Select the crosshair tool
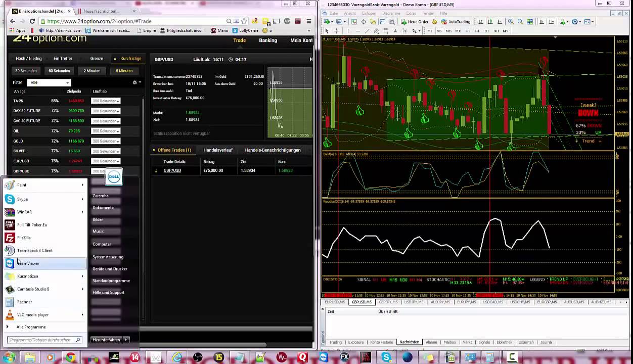This screenshot has height=364, width=633. 337,31
